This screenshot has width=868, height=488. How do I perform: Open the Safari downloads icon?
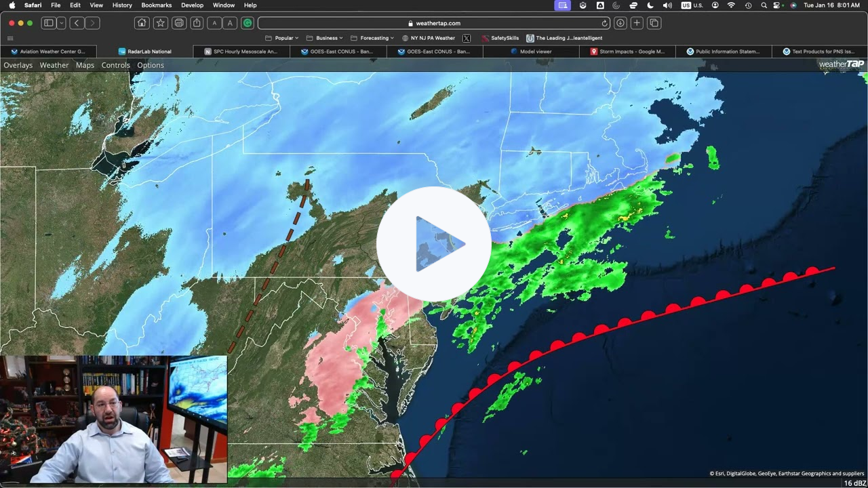619,22
